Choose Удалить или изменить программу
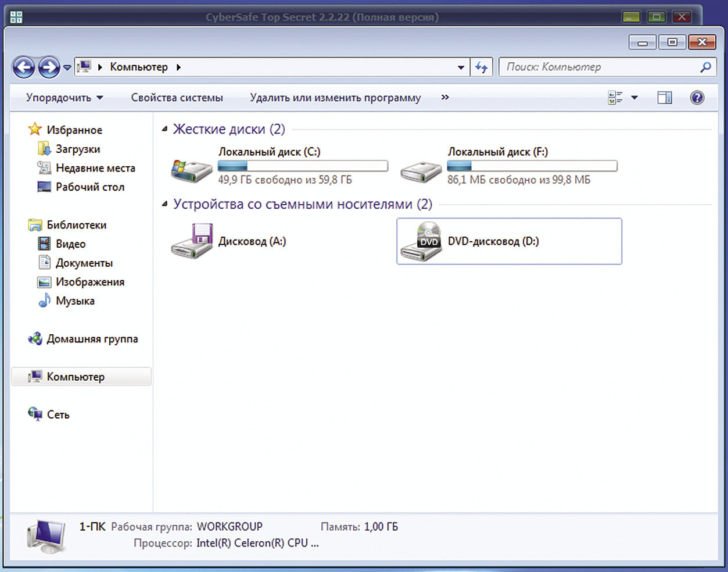Screen dimensions: 728x572 335,98
